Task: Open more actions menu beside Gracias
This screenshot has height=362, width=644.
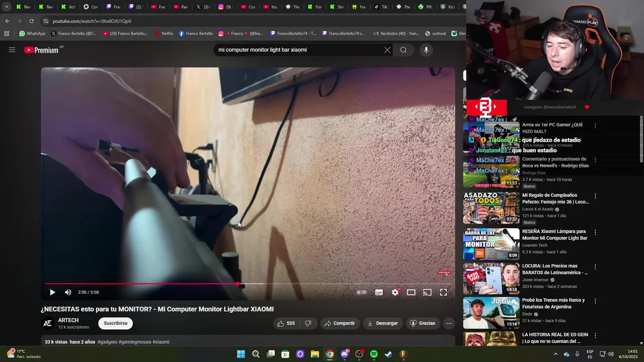Action: (449, 323)
